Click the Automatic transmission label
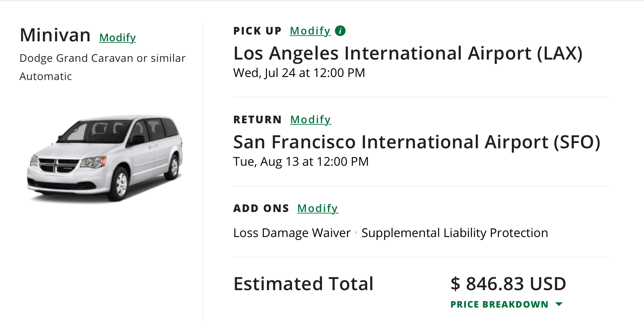 click(x=46, y=76)
